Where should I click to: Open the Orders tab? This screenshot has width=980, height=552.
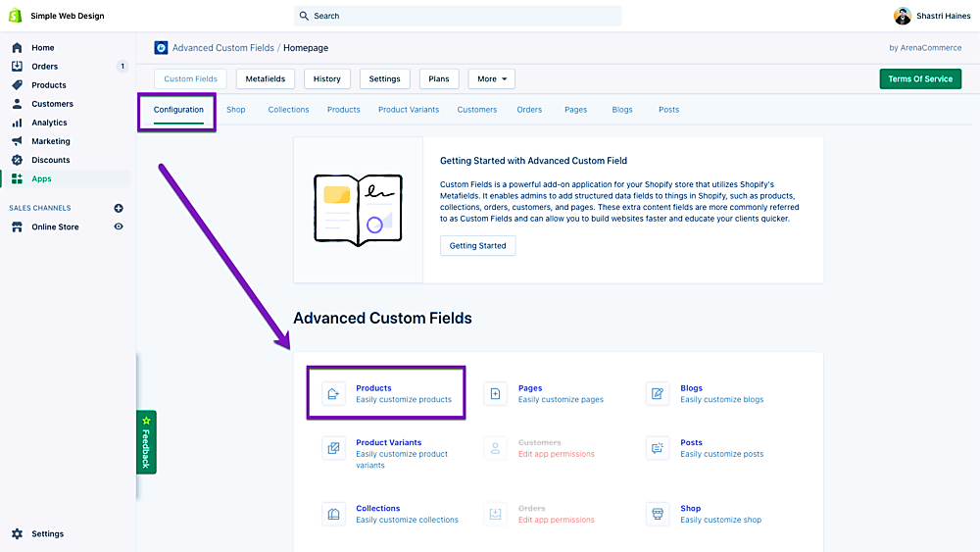pos(529,110)
